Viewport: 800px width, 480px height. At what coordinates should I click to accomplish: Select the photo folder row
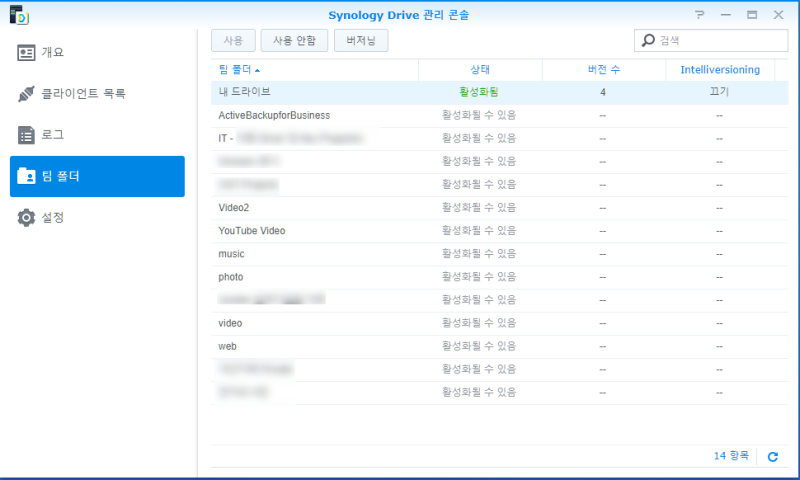499,277
